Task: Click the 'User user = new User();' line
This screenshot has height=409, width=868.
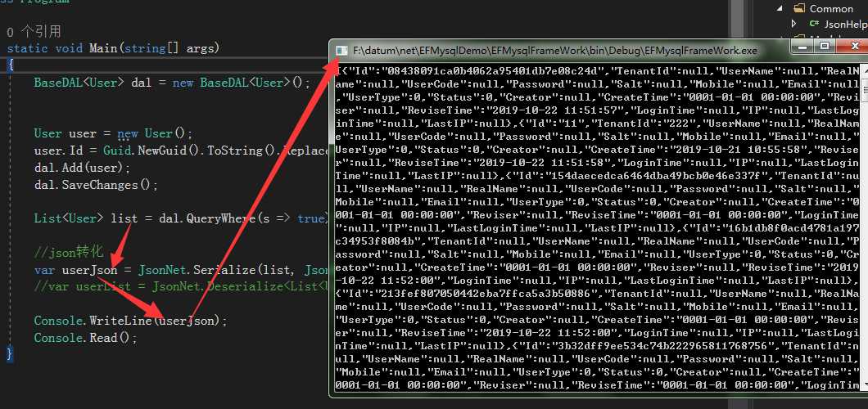Action: click(113, 134)
